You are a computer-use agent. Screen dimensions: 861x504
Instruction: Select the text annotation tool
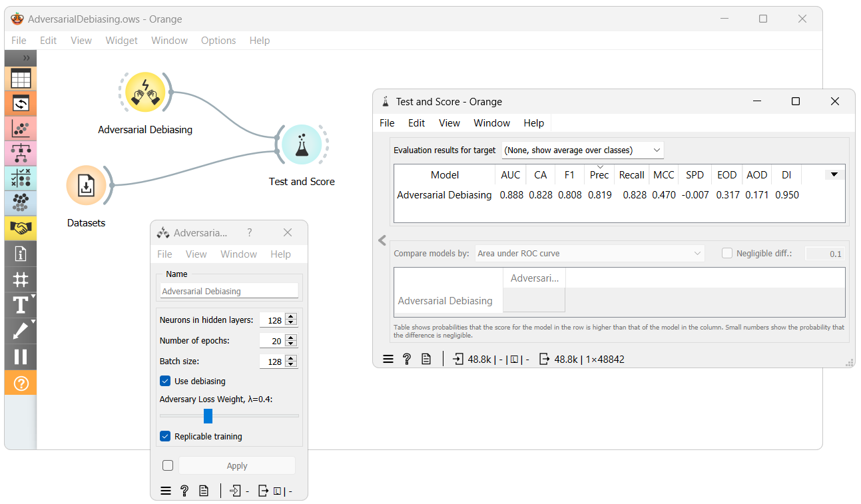[21, 305]
